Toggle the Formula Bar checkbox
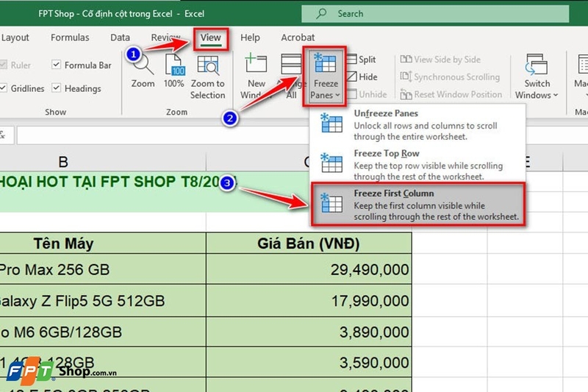The width and height of the screenshot is (588, 392). click(x=57, y=65)
